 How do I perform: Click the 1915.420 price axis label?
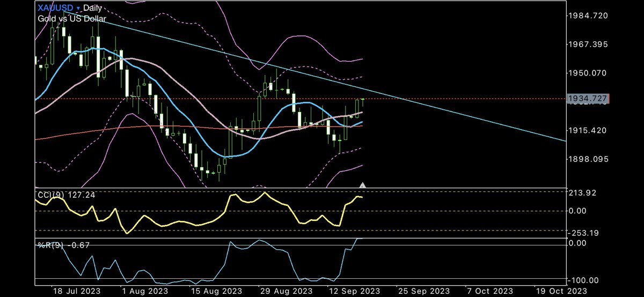[589, 130]
